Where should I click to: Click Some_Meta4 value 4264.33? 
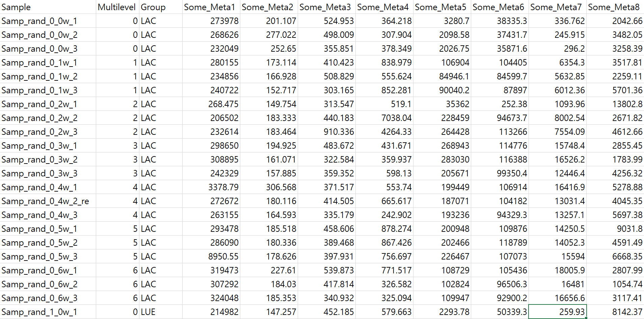click(x=384, y=132)
